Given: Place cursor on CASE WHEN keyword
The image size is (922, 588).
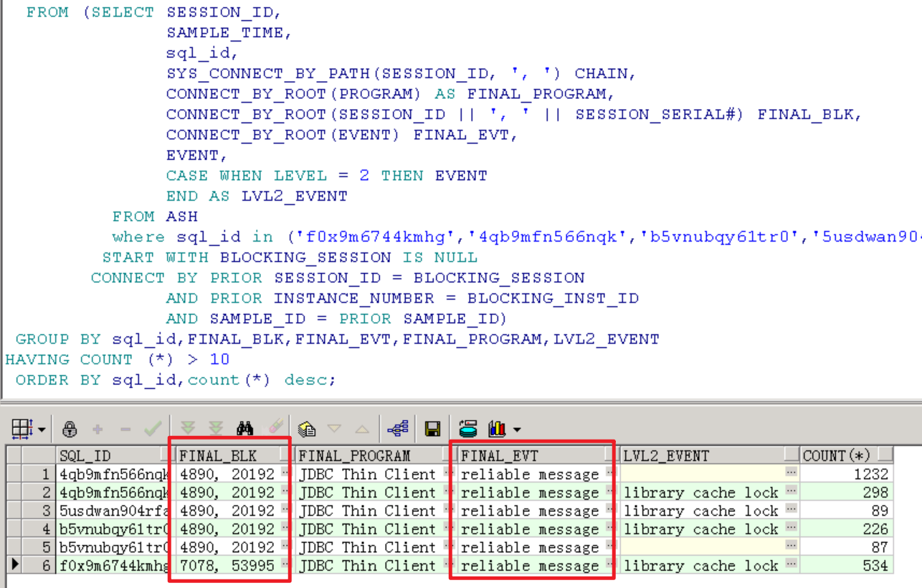Looking at the screenshot, I should (214, 176).
